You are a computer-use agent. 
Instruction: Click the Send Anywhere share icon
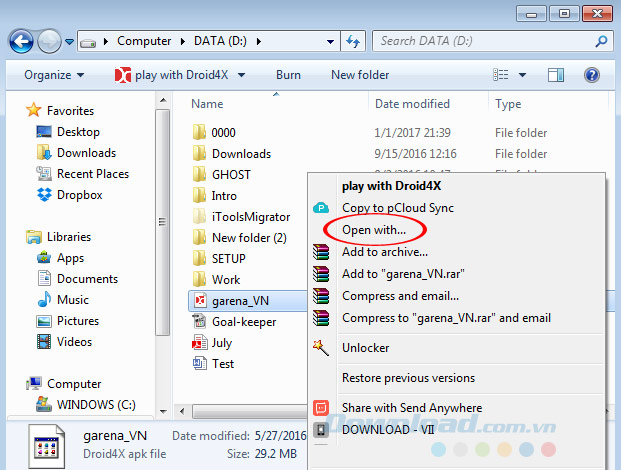[321, 408]
